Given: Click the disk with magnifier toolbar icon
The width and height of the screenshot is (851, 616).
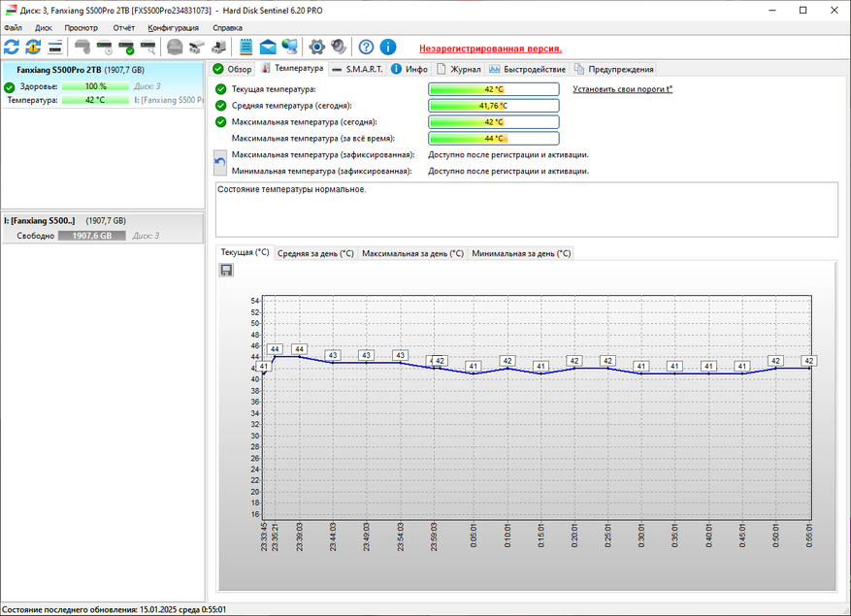Looking at the screenshot, I should [148, 47].
